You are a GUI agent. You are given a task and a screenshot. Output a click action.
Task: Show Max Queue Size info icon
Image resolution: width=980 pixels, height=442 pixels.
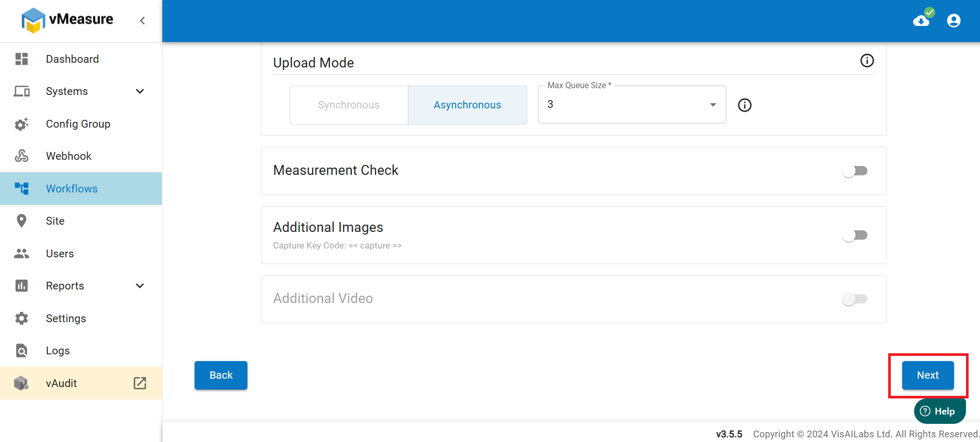744,105
